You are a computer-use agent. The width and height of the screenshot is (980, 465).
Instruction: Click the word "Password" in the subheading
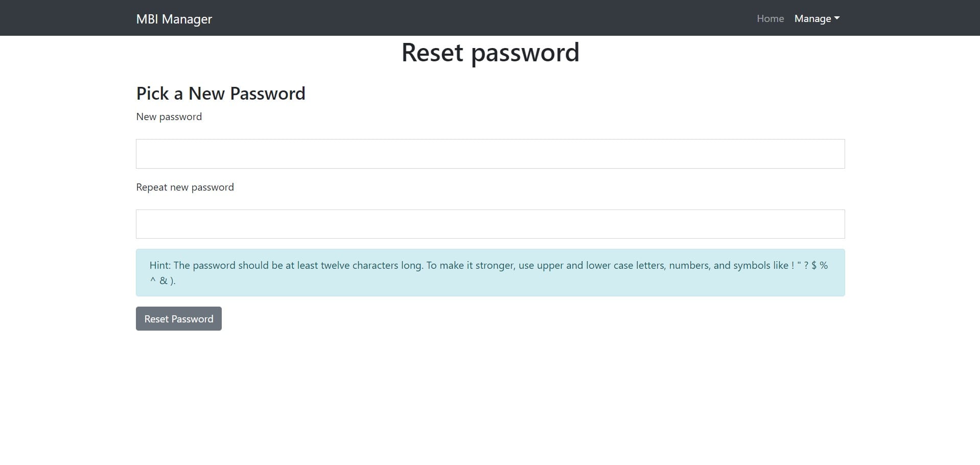(267, 94)
